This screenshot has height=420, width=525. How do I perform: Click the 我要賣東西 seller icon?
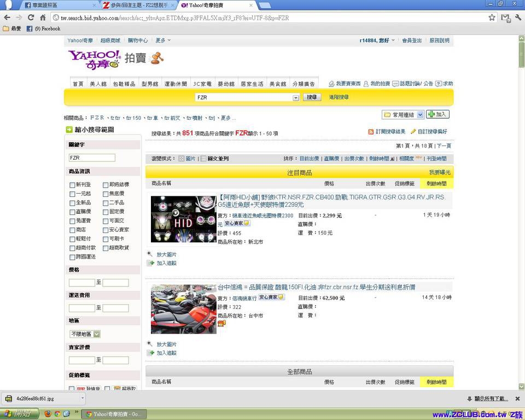(x=331, y=84)
